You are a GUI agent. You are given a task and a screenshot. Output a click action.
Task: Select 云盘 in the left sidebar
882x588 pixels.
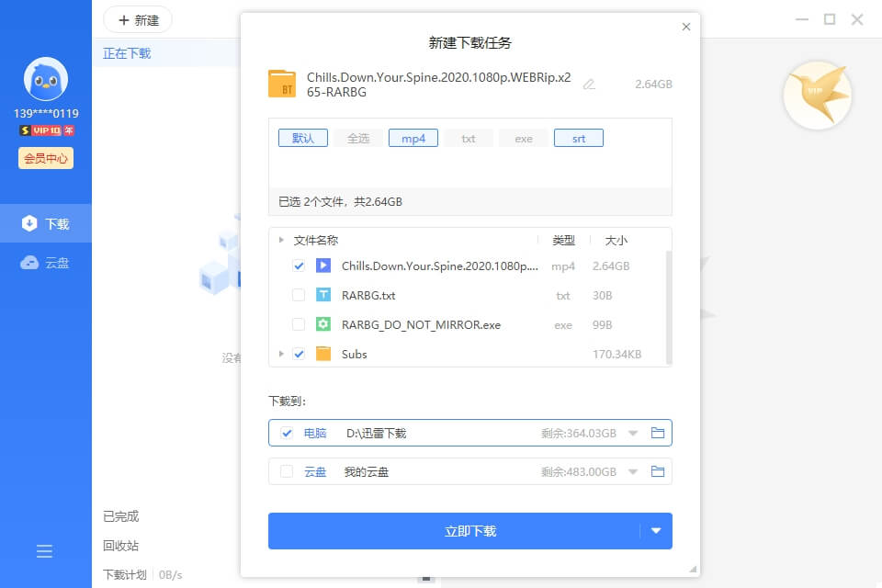coord(46,263)
